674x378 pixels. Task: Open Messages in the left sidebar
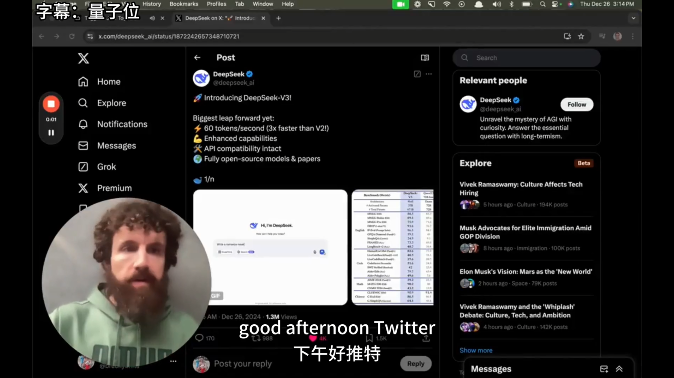click(x=107, y=146)
